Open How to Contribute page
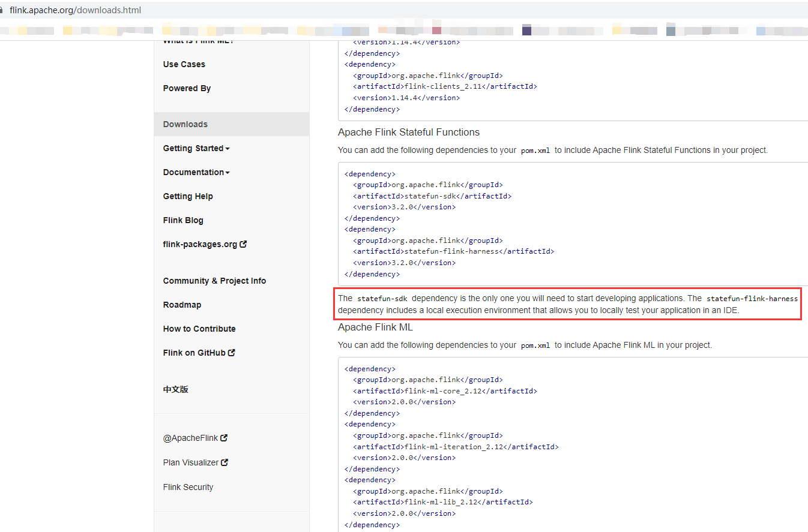This screenshot has width=808, height=532. coord(199,329)
